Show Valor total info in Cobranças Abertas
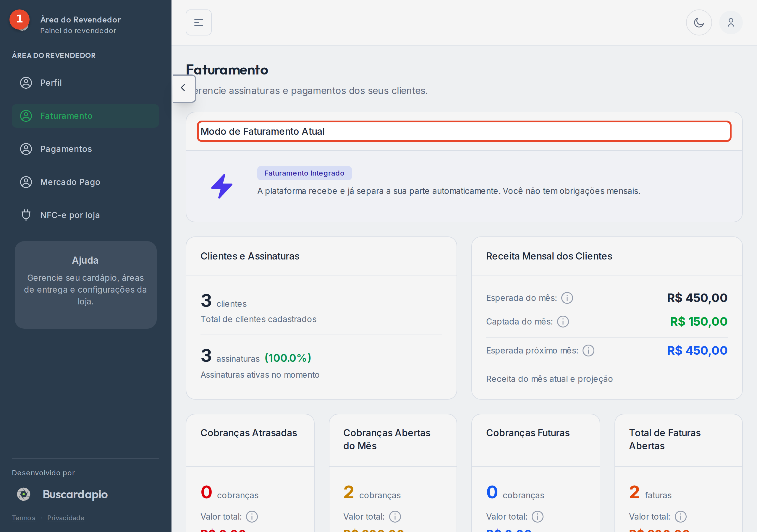 click(395, 517)
